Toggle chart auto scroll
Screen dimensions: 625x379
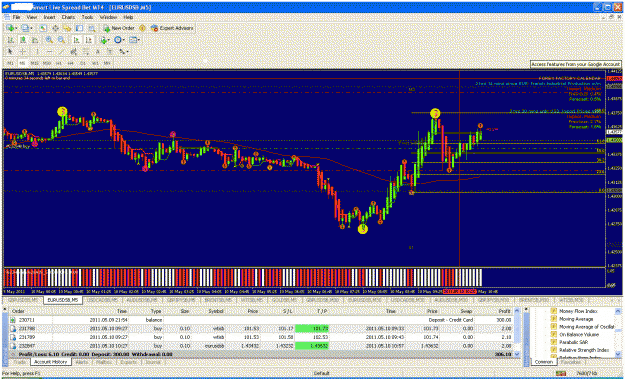[77, 40]
